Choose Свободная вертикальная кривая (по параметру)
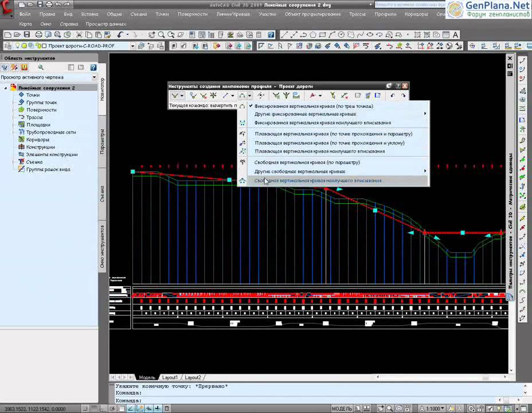532x413 pixels. pyautogui.click(x=334, y=162)
